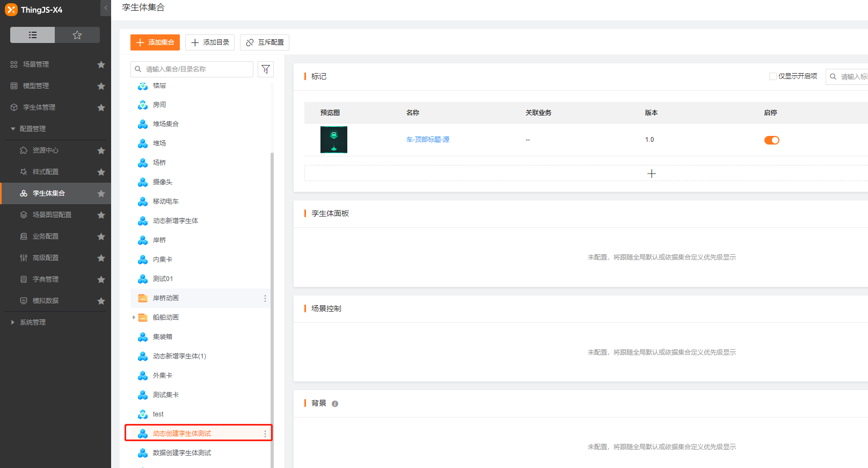Image resolution: width=868 pixels, height=468 pixels.
Task: Select the 测试集卡 collection icon
Action: [x=143, y=395]
